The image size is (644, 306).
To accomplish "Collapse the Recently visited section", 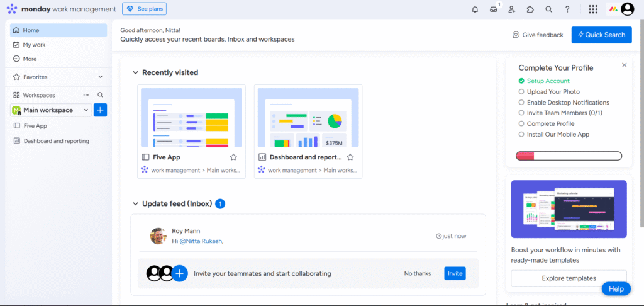I will point(135,73).
